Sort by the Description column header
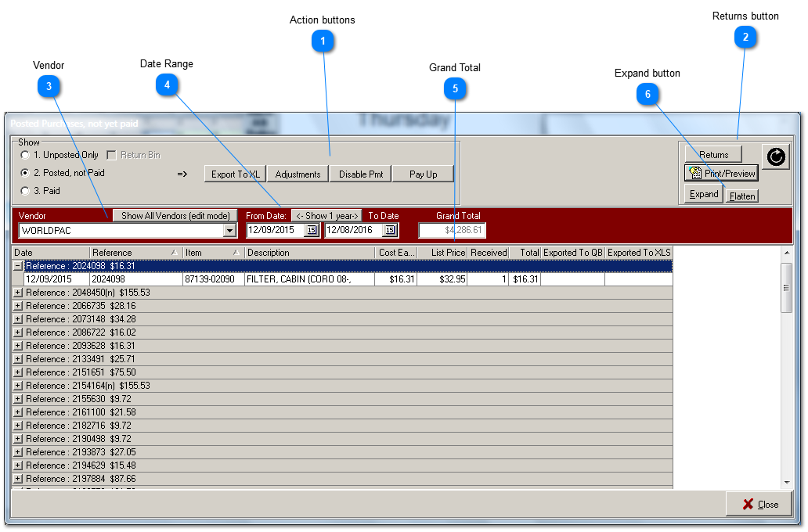Screen dimensions: 808x532 309,253
